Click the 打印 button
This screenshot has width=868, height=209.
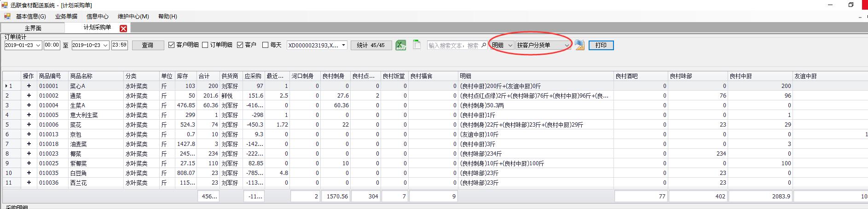601,45
